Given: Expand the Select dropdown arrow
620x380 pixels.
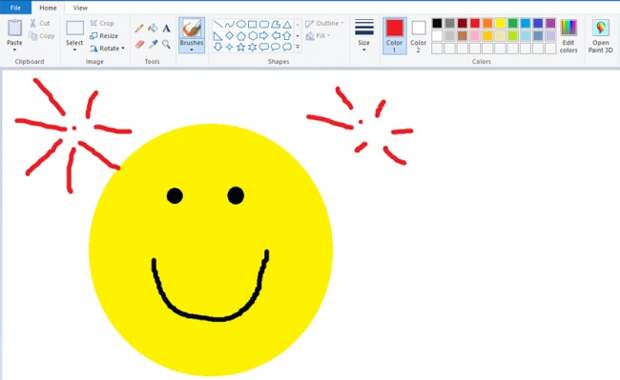Looking at the screenshot, I should (x=74, y=50).
